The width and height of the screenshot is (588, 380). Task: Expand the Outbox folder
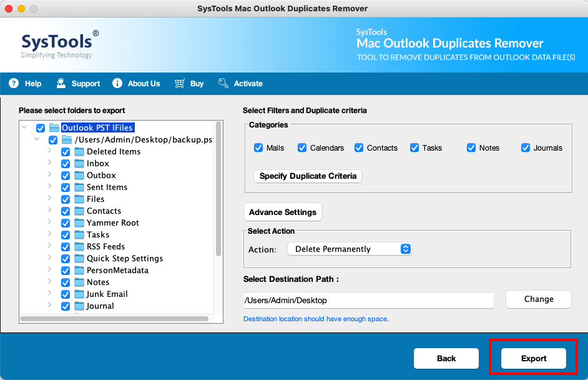(49, 174)
